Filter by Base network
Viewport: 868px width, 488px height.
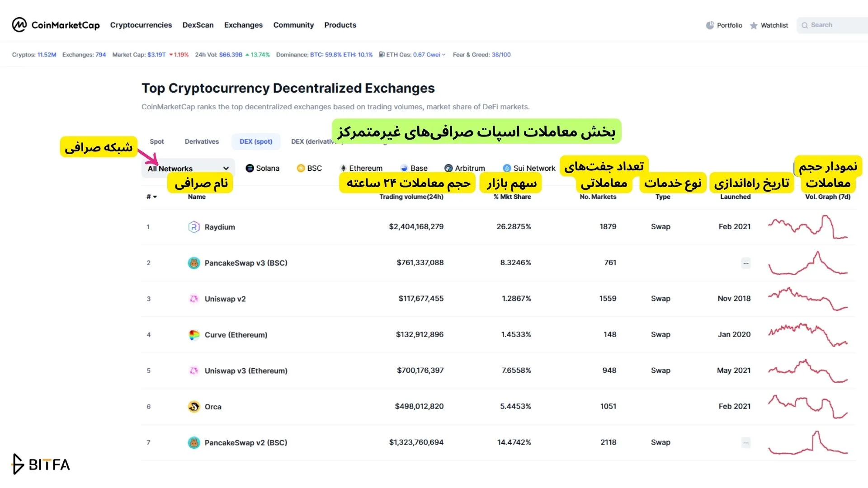point(414,168)
